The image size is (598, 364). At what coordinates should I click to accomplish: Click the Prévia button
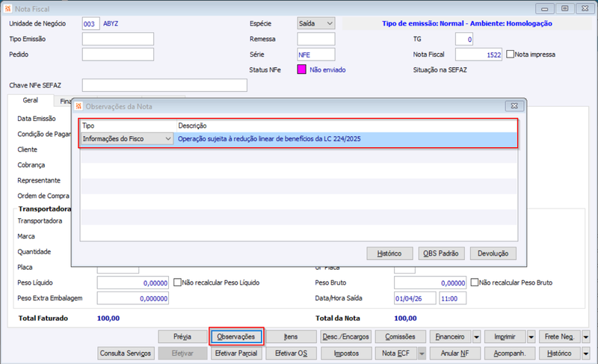pos(182,337)
